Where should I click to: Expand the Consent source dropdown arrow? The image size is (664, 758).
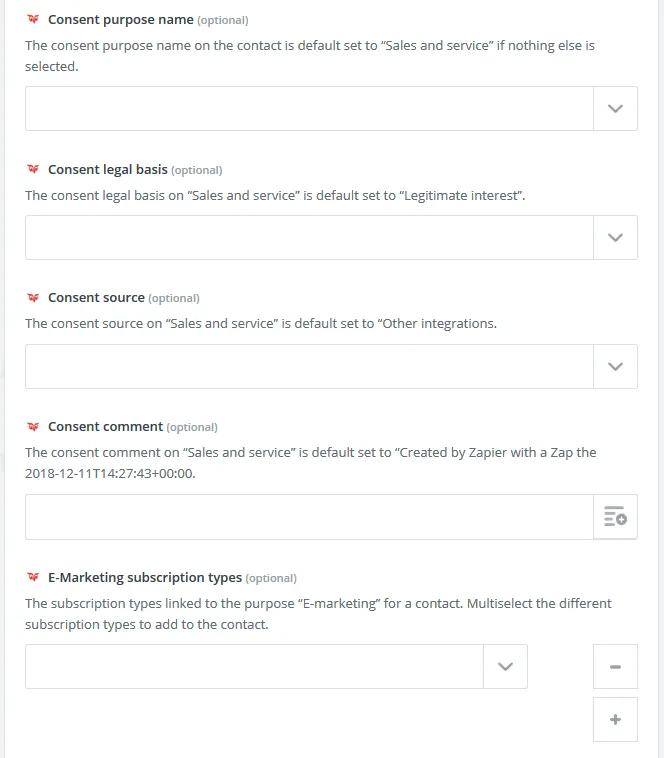tap(615, 367)
